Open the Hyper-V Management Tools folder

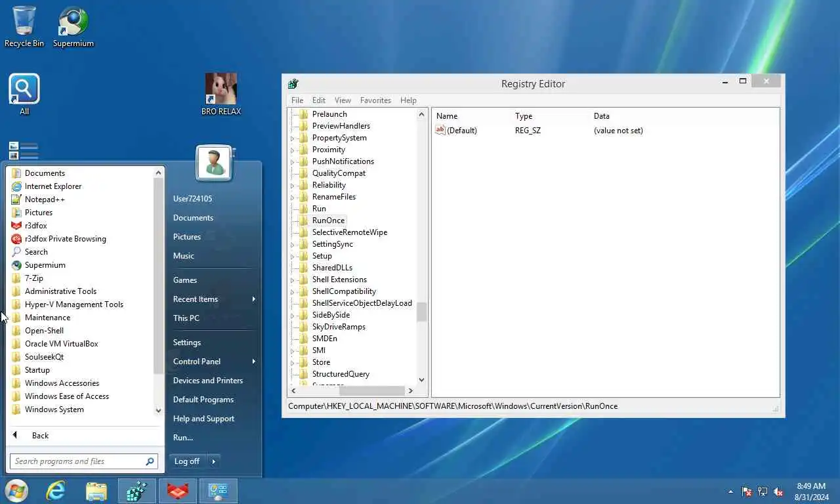[x=74, y=304]
